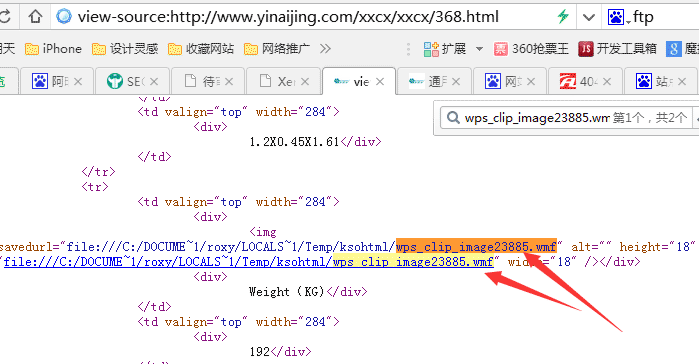The width and height of the screenshot is (699, 364).
Task: Click the text 1.2X0.45X1.61
Action: (x=294, y=142)
